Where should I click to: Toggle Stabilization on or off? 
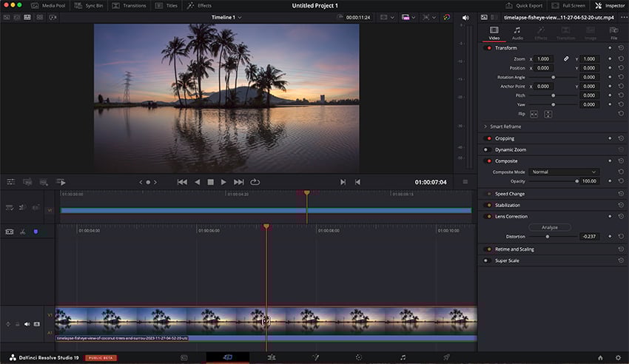pyautogui.click(x=488, y=205)
